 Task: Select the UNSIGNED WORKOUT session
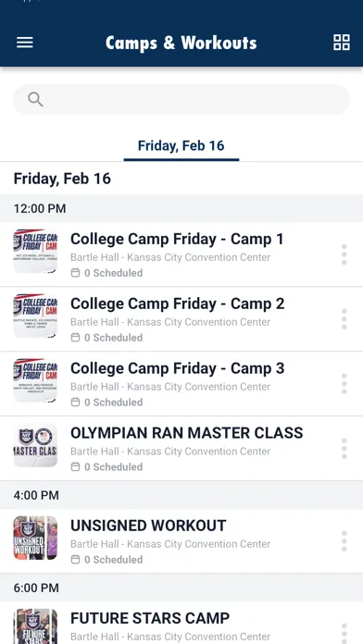click(181, 541)
